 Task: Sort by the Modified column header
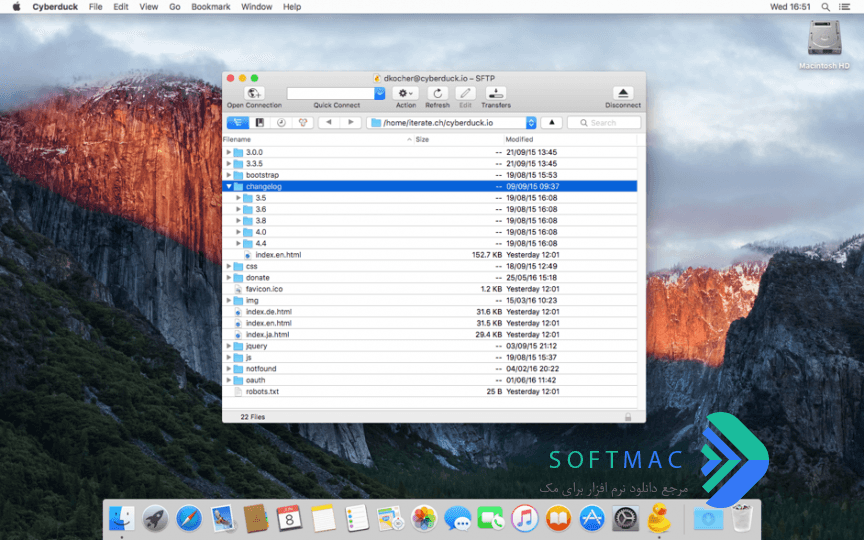pyautogui.click(x=570, y=139)
